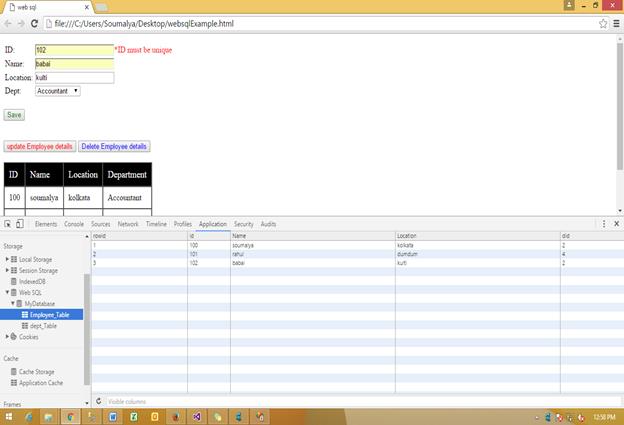
Task: Select Cache Storage in the sidebar
Action: tap(37, 372)
